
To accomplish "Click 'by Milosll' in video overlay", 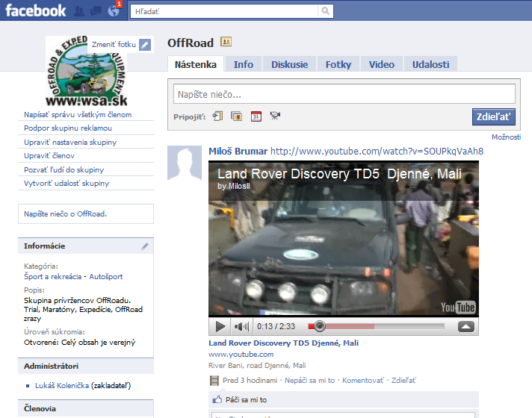I will pos(234,186).
